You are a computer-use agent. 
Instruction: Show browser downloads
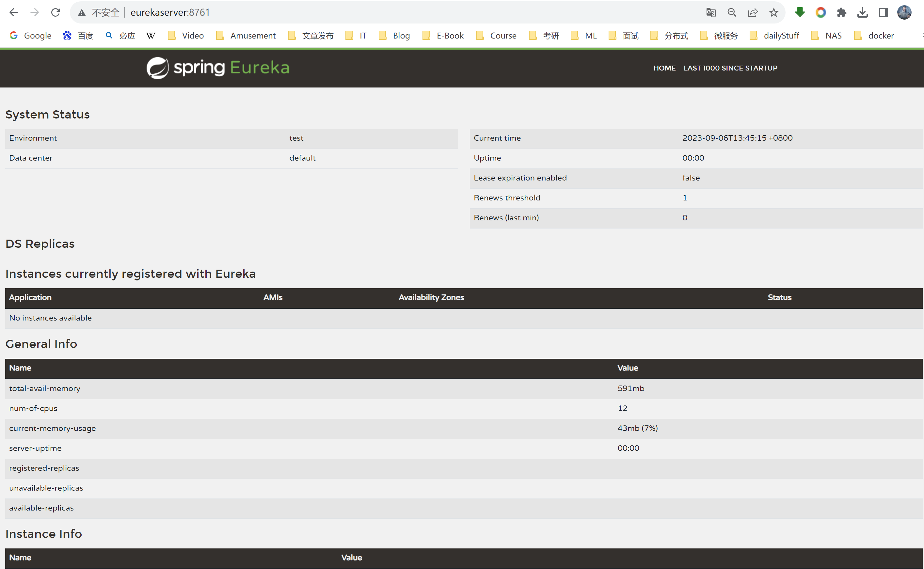coord(863,12)
